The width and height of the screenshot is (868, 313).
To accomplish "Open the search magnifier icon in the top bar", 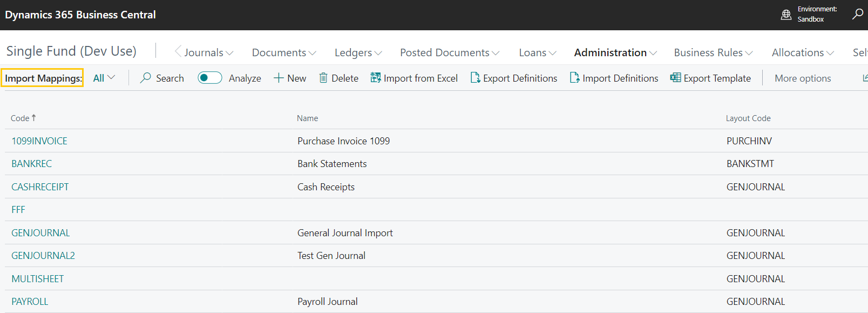I will (857, 14).
